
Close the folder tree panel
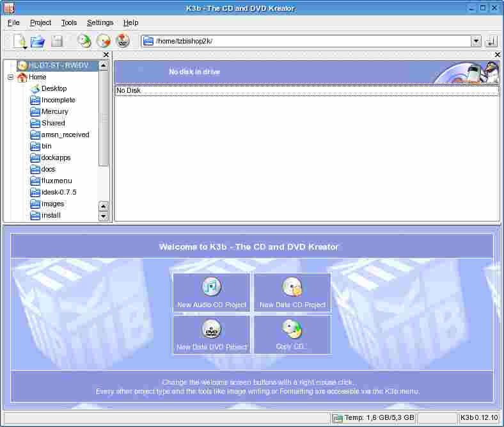pyautogui.click(x=106, y=54)
